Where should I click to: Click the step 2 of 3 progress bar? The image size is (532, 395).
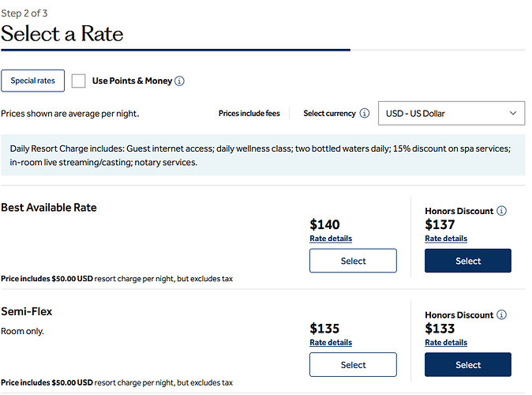click(x=175, y=50)
